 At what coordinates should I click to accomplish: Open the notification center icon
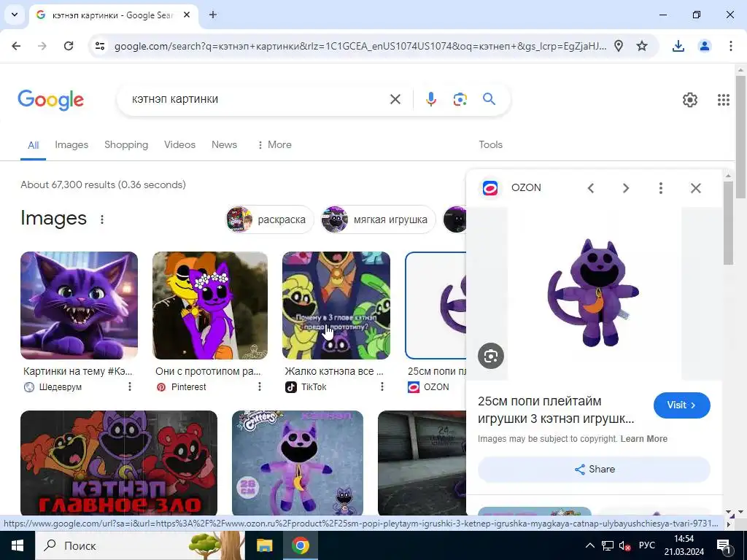pyautogui.click(x=724, y=545)
